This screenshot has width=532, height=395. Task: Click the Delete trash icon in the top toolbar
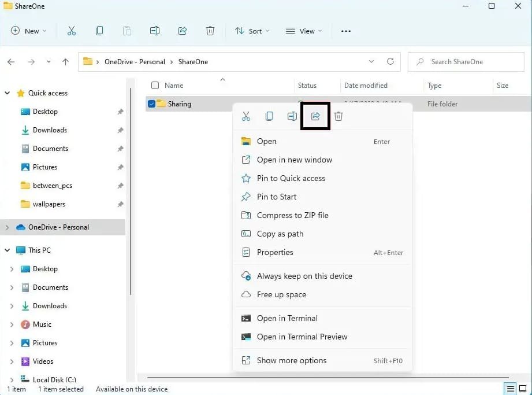[210, 31]
